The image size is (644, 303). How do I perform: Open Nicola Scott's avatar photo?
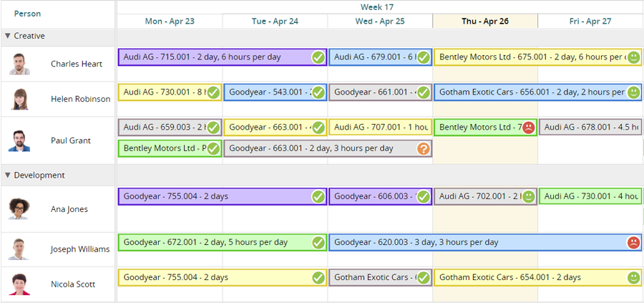pos(19,284)
